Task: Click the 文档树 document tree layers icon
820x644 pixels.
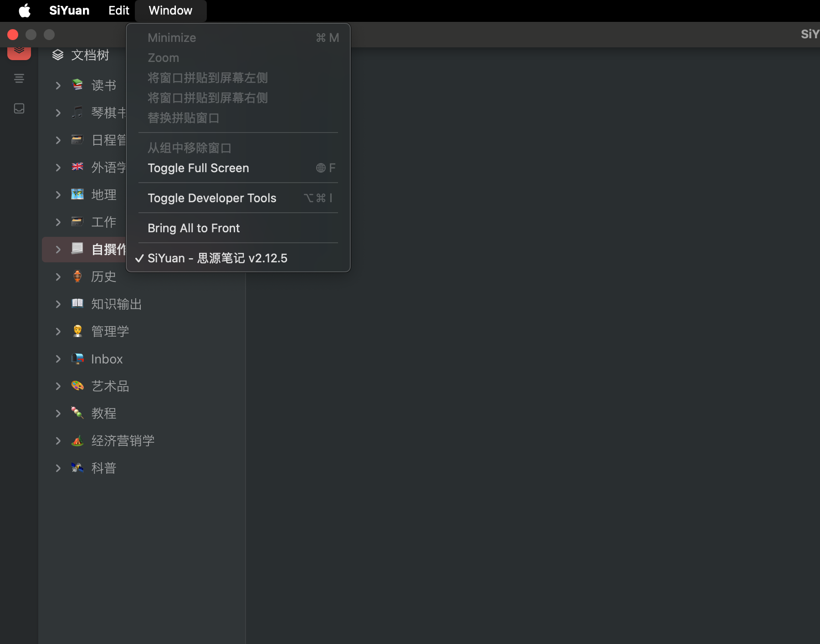Action: (x=58, y=55)
